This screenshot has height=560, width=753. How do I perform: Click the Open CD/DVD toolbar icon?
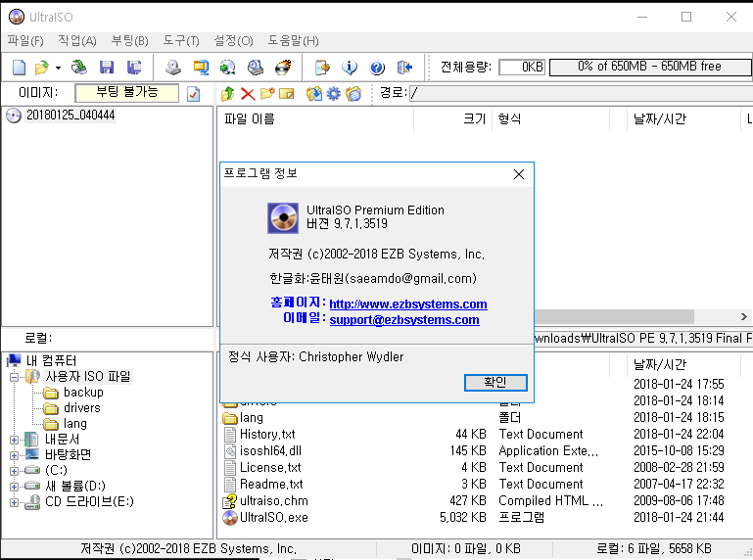(78, 68)
